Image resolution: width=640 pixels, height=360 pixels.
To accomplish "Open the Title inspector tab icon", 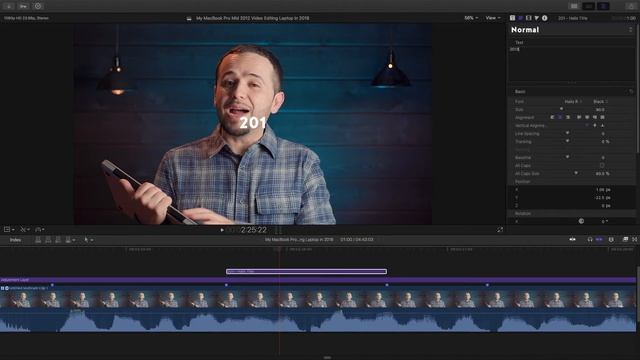I will pos(512,18).
